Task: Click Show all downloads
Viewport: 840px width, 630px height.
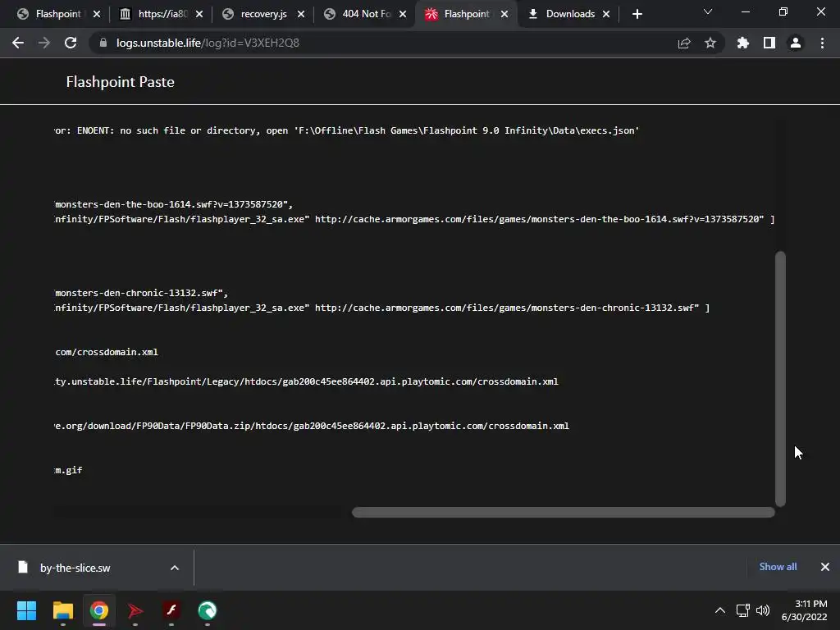Action: [778, 567]
